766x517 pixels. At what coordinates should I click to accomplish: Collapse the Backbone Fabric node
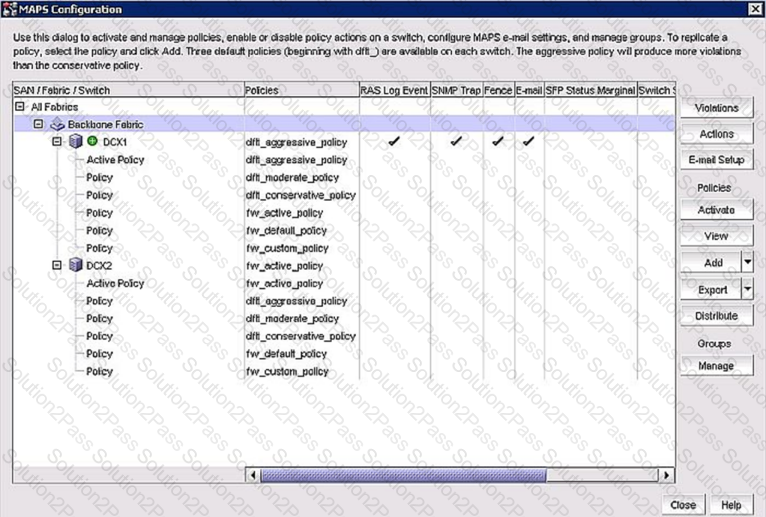pyautogui.click(x=38, y=124)
